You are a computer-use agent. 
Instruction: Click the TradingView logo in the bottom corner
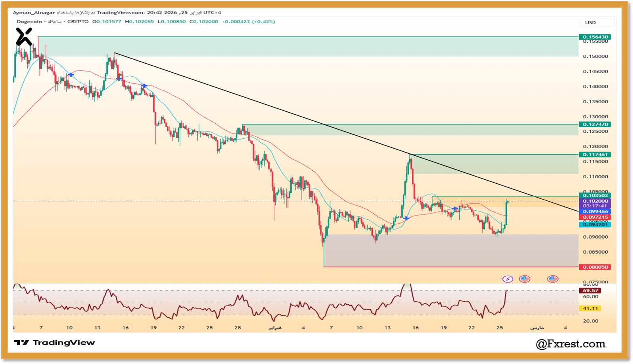[x=55, y=343]
